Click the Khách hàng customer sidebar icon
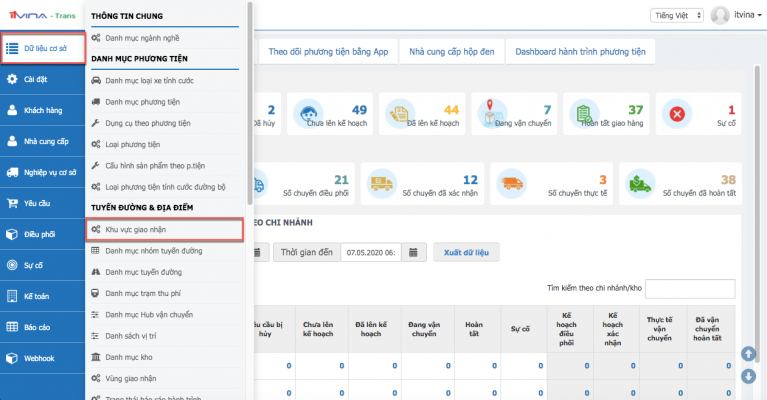Viewport: 767px width, 400px height. click(x=12, y=110)
